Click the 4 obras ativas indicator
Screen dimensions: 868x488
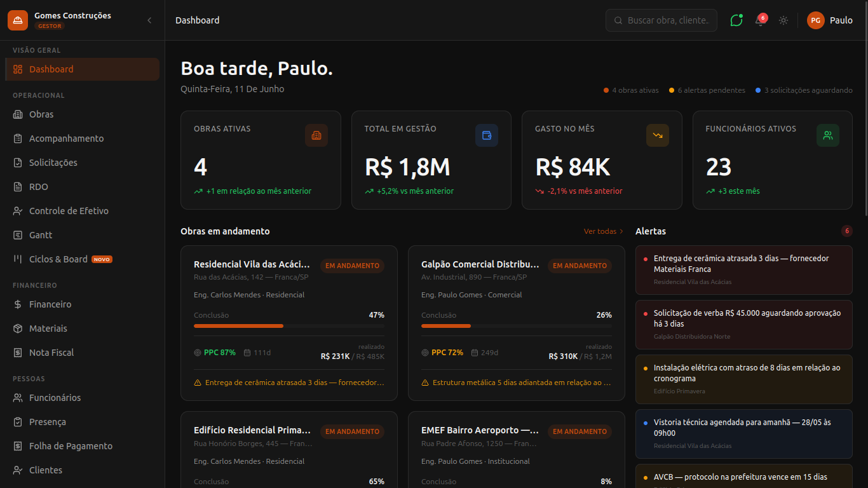[x=631, y=90]
